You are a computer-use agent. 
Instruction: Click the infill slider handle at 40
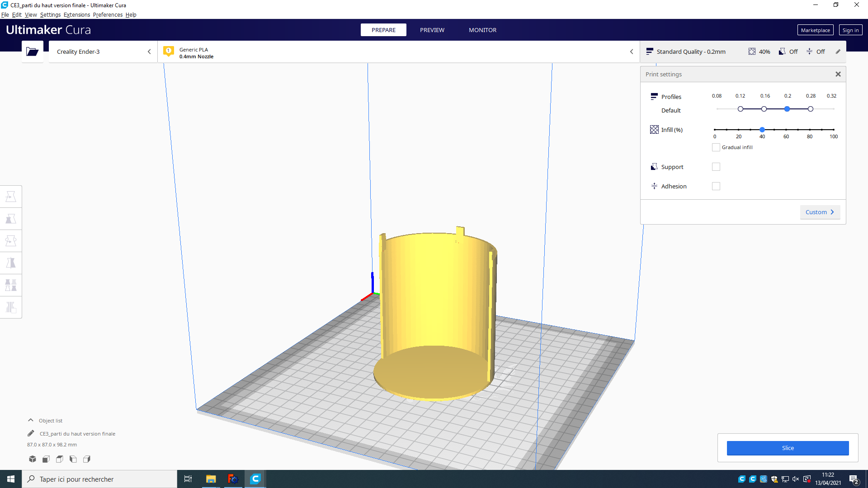click(x=762, y=130)
